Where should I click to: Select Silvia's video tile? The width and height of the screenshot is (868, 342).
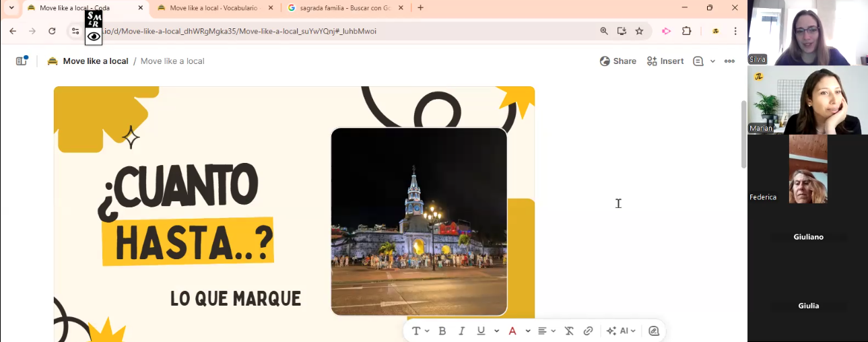(x=807, y=32)
